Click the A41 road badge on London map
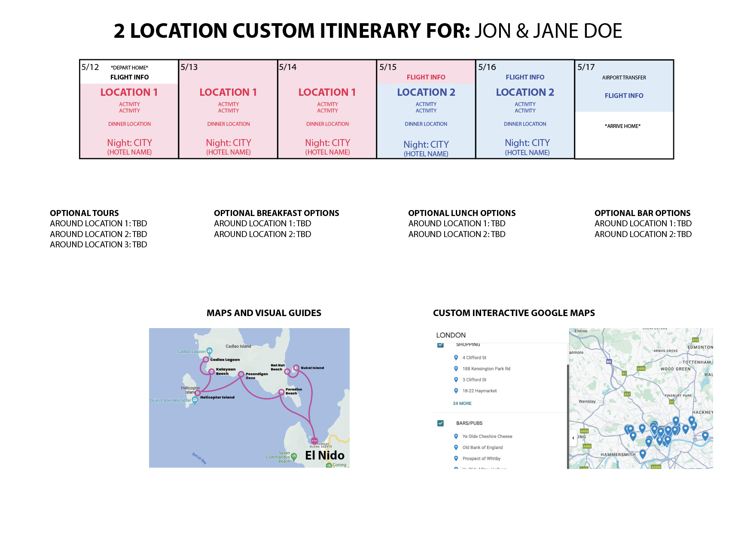 [627, 394]
